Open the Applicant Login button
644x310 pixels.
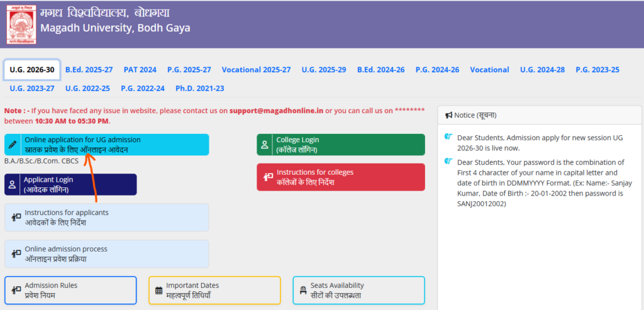(70, 184)
